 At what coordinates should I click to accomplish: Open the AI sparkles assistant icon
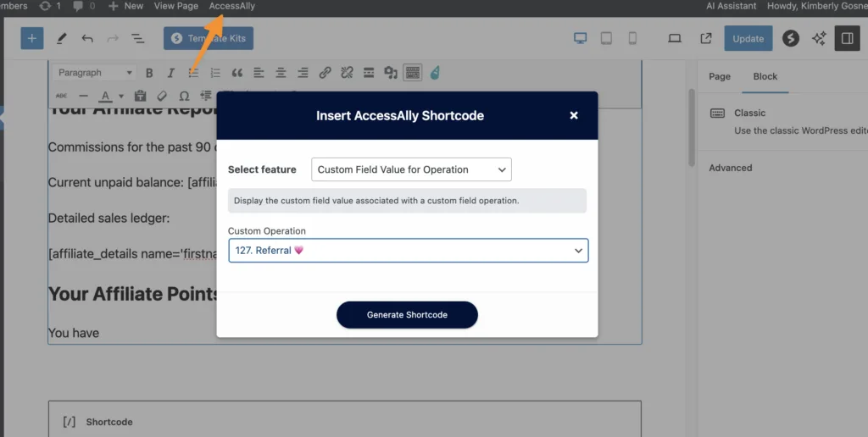pyautogui.click(x=819, y=38)
